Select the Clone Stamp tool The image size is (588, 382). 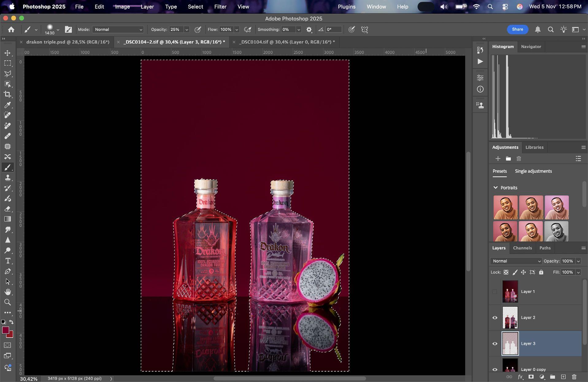pyautogui.click(x=8, y=178)
